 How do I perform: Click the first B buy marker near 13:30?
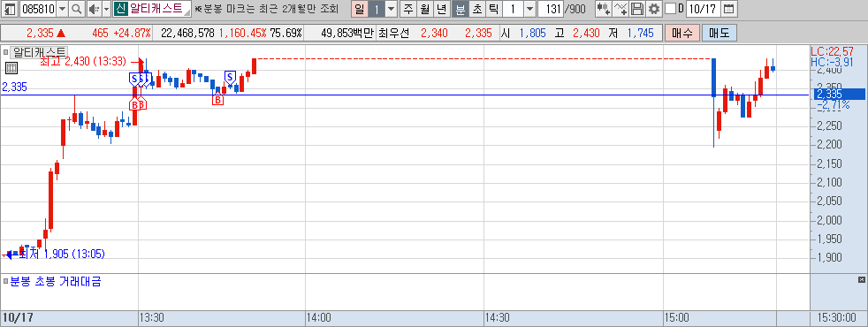(x=133, y=103)
